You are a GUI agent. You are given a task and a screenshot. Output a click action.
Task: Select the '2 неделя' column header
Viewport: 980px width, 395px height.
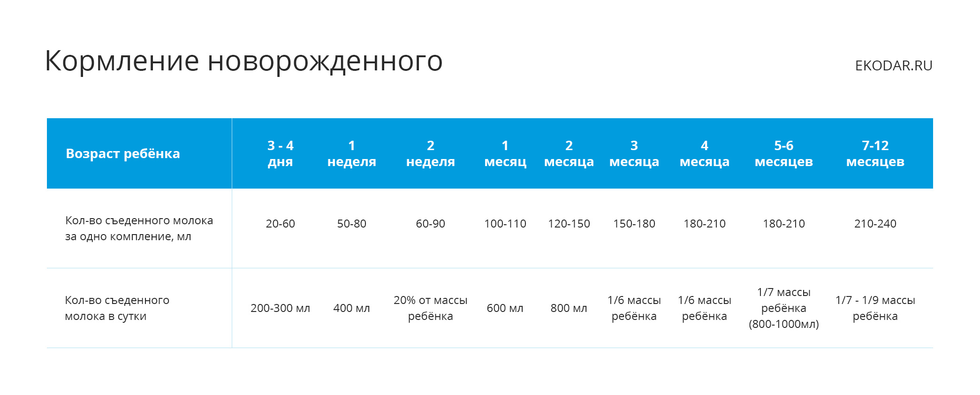(x=431, y=153)
